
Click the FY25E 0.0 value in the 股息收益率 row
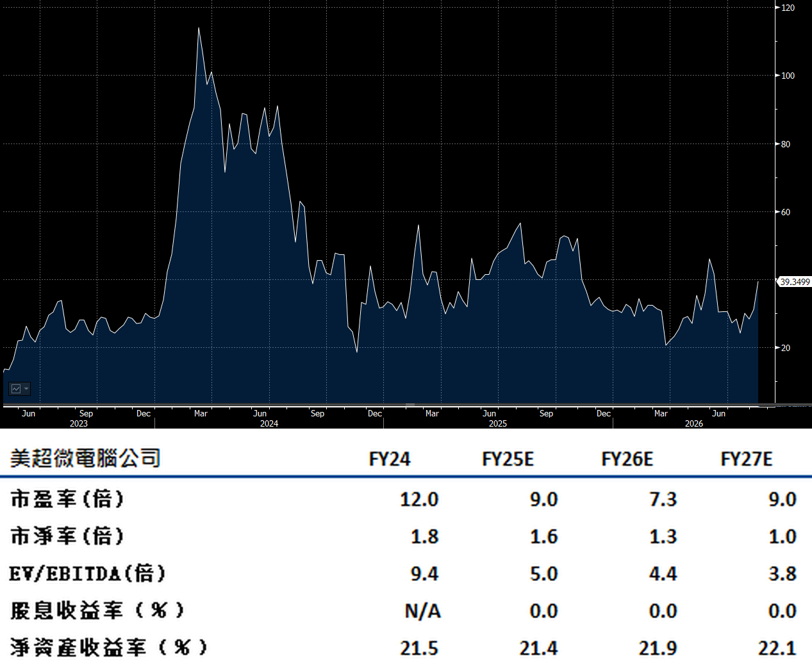click(544, 611)
